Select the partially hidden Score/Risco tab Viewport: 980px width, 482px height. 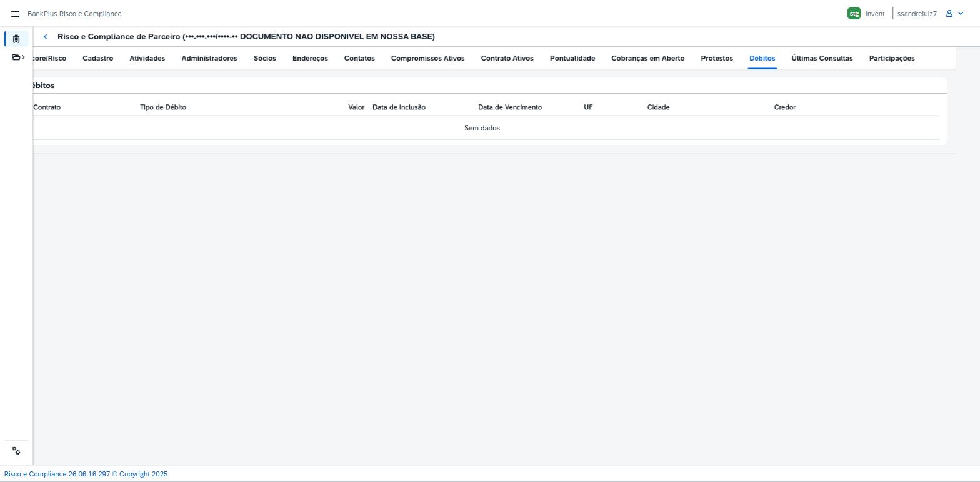tap(50, 58)
